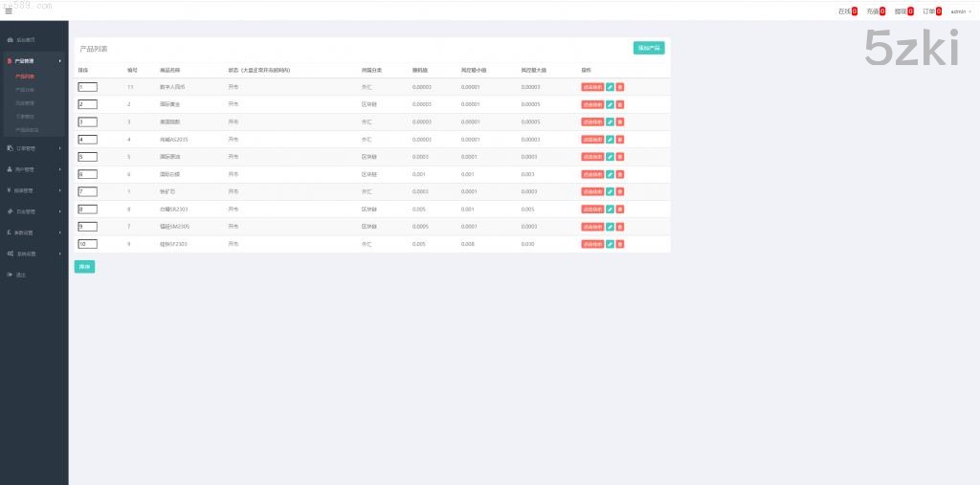This screenshot has height=485, width=980.
Task: Click the pencil edit icon for 锰硅SM2305
Action: (x=611, y=227)
